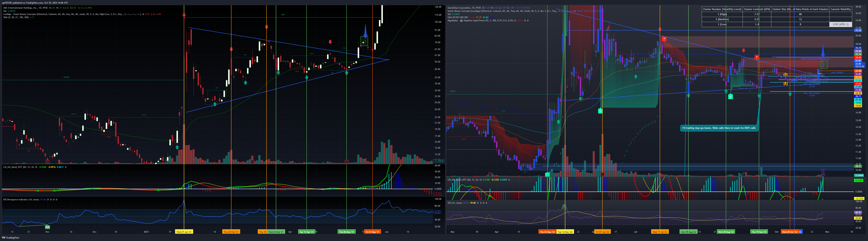Click the green 0.2100 MACD value label
The width and height of the screenshot is (868, 241).
(858, 180)
